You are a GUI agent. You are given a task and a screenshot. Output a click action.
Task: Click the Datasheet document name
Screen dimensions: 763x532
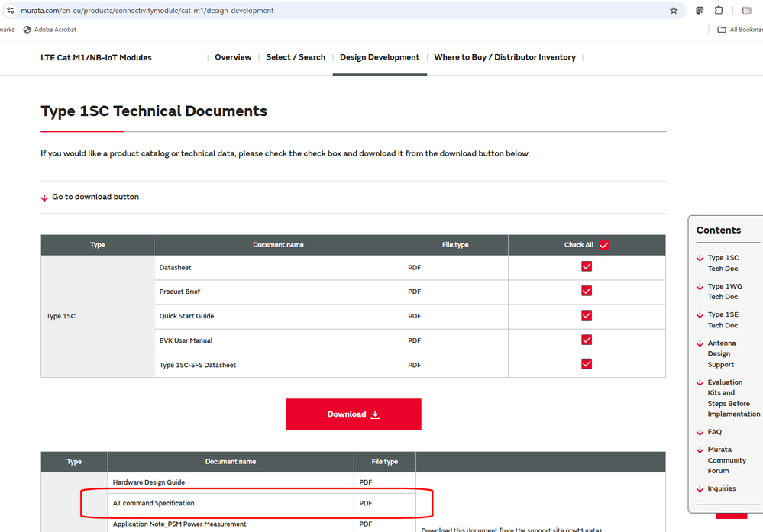(x=175, y=267)
